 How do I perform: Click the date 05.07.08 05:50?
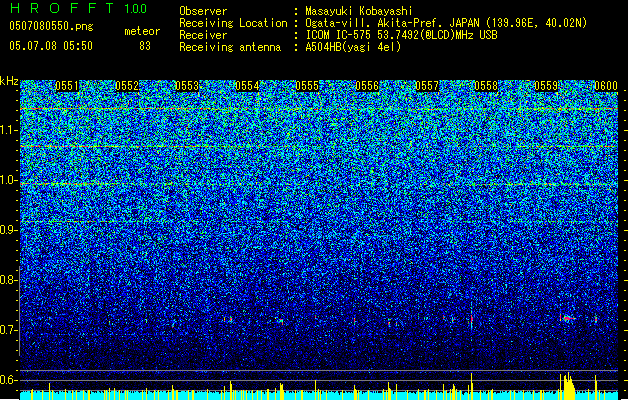click(51, 45)
